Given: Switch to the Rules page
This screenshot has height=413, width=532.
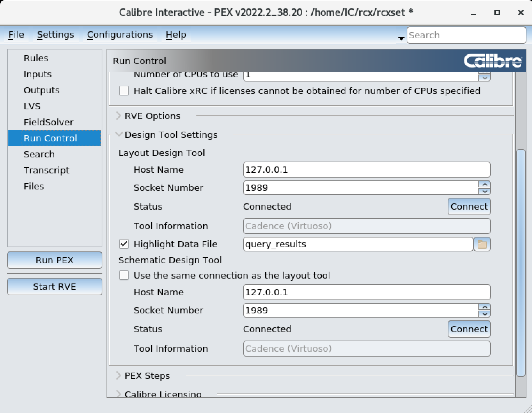Looking at the screenshot, I should pos(55,58).
